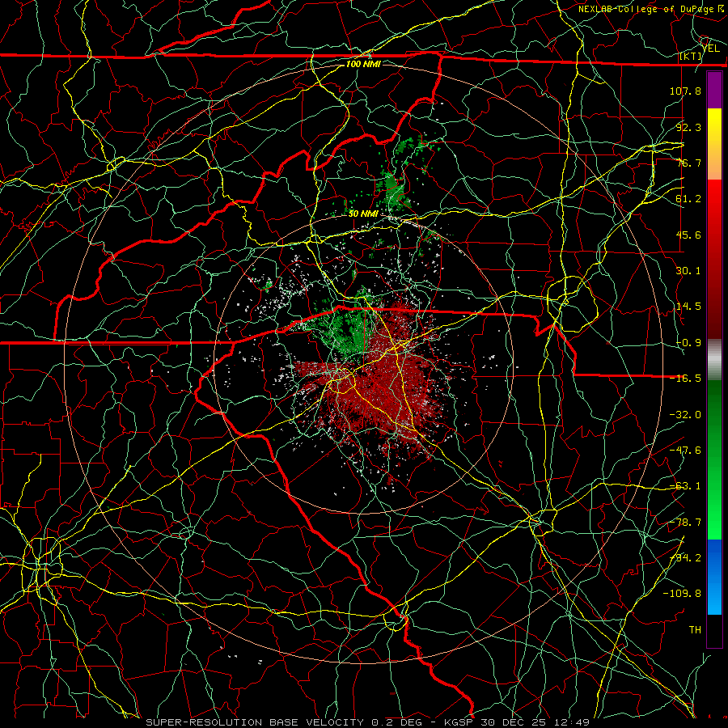
Task: Click the Super-Resolution Base Velocity caption
Action: [x=368, y=722]
